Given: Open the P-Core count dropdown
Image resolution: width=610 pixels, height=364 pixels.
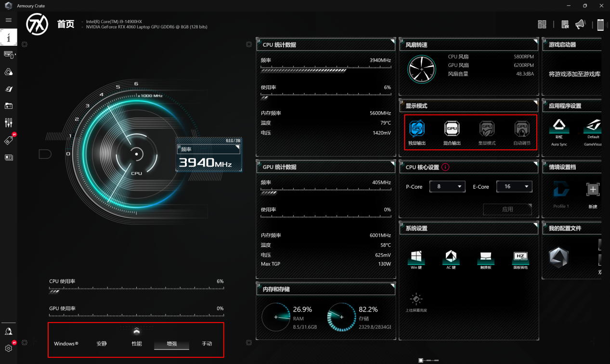Looking at the screenshot, I should pos(447,186).
